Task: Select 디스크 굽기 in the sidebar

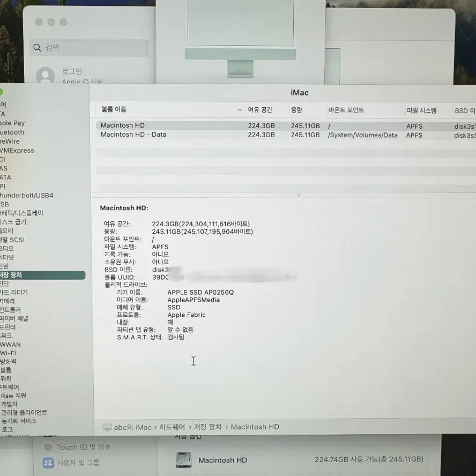Action: pos(13,222)
